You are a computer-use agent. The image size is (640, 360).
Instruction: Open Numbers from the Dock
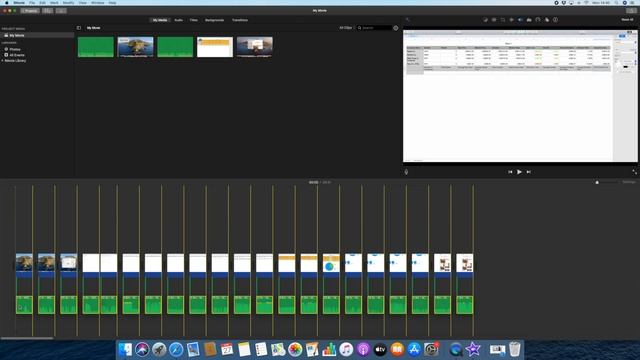pyautogui.click(x=329, y=349)
